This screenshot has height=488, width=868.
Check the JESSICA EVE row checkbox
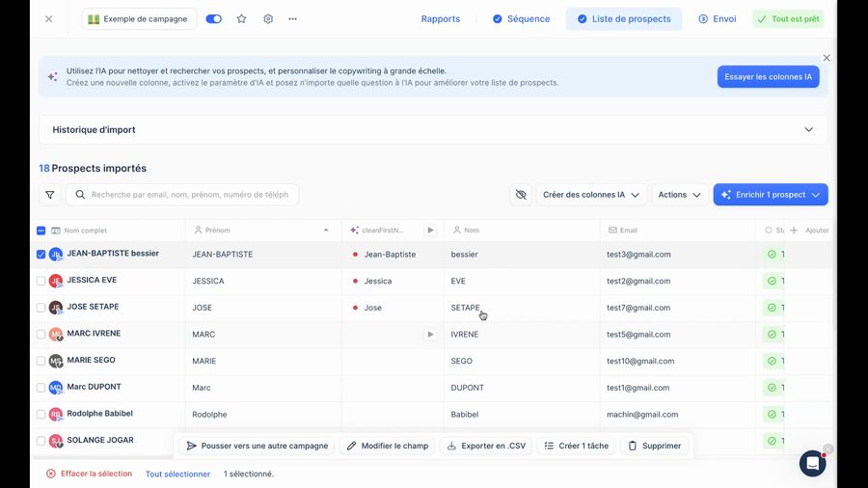(41, 281)
